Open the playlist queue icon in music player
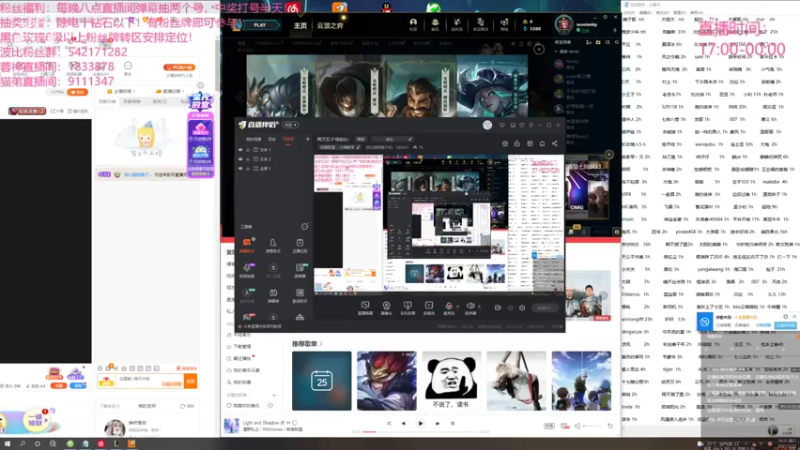This screenshot has width=800, height=450. tap(610, 426)
